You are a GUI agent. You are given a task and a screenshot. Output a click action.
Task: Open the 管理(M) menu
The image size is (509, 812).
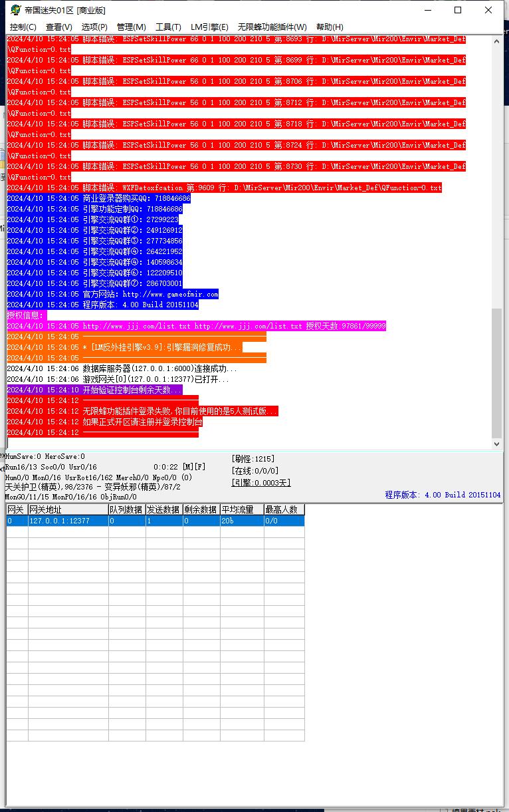[x=131, y=27]
